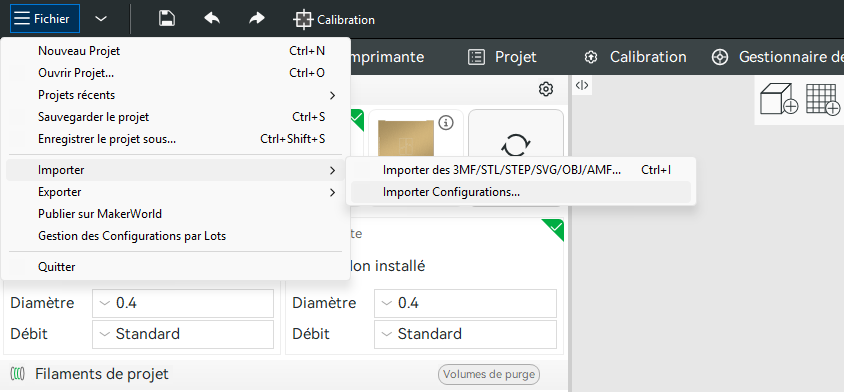
Task: Click the undo arrow icon
Action: pyautogui.click(x=212, y=19)
